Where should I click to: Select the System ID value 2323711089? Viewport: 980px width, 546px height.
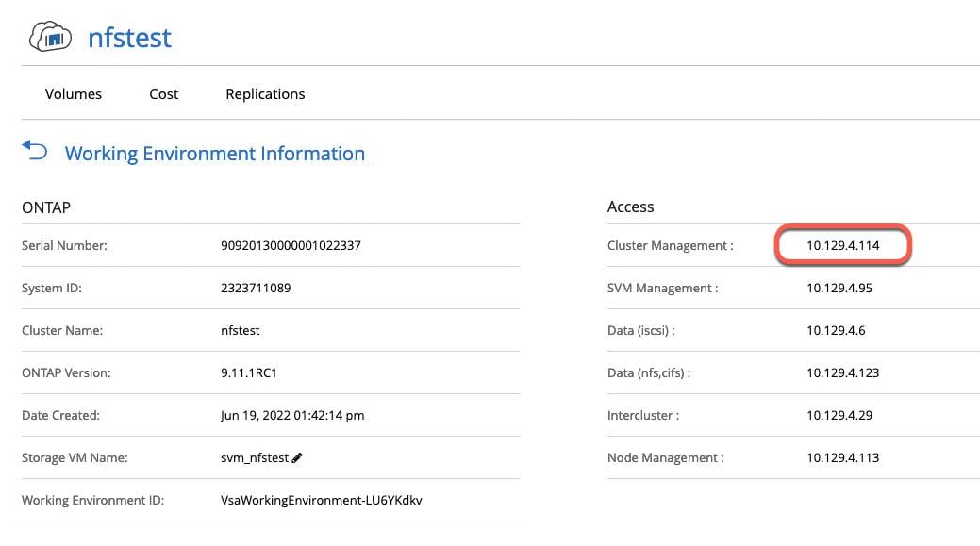point(255,289)
